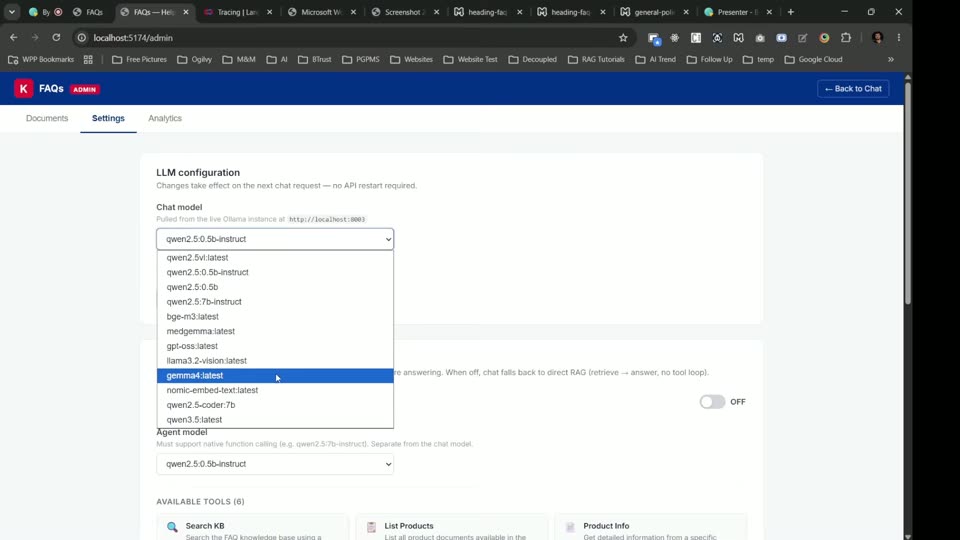The image size is (960, 540).
Task: Open Chrome three-dot menu
Action: point(899,38)
